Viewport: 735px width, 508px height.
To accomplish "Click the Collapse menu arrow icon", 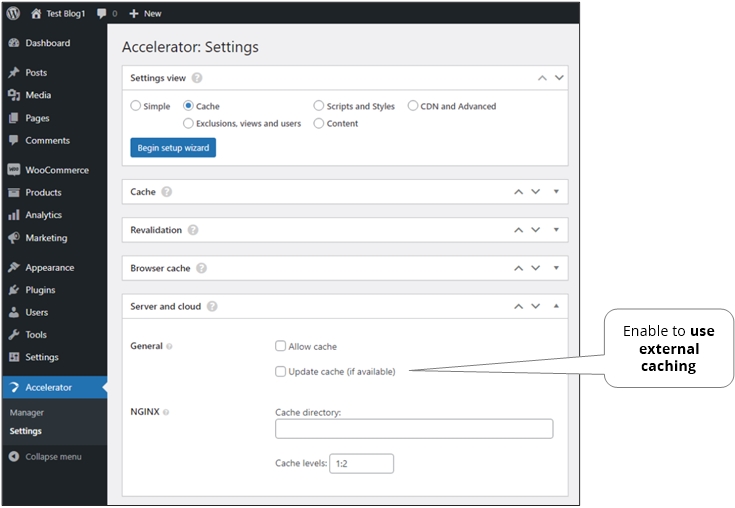I will click(x=14, y=456).
